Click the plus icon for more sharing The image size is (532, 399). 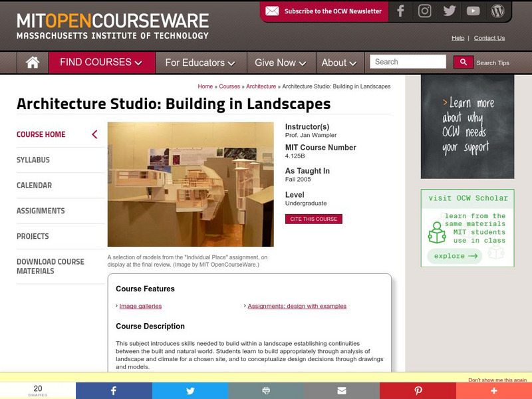coord(494,390)
